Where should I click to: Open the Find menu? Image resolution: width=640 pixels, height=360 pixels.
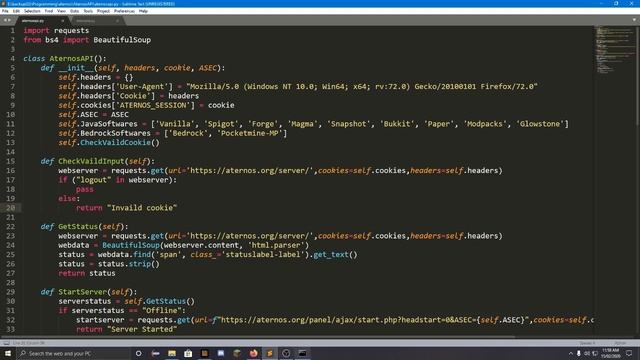49,11
